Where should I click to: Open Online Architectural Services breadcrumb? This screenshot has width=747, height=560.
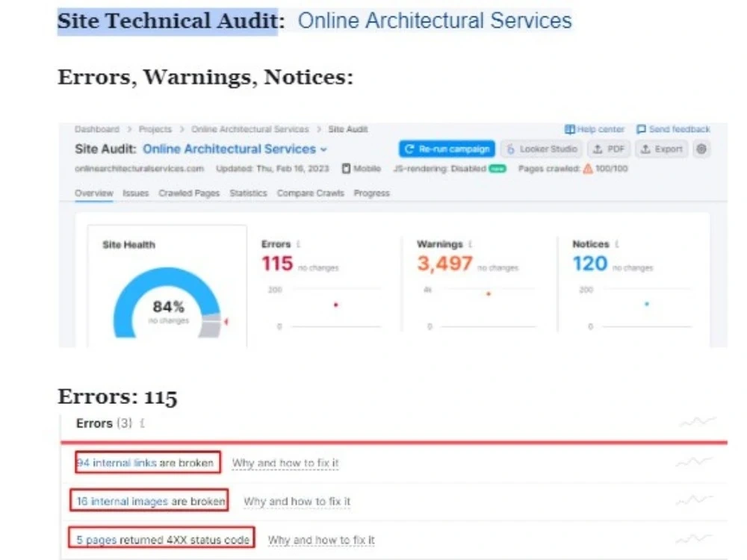point(249,129)
